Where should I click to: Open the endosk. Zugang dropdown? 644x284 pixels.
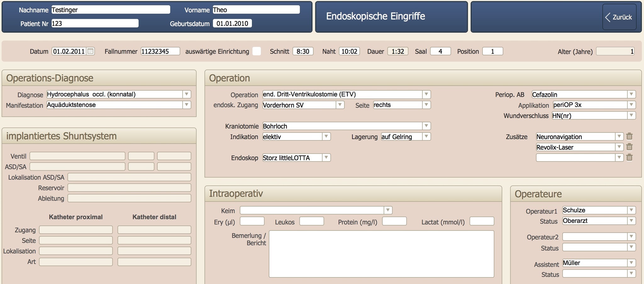tap(340, 105)
